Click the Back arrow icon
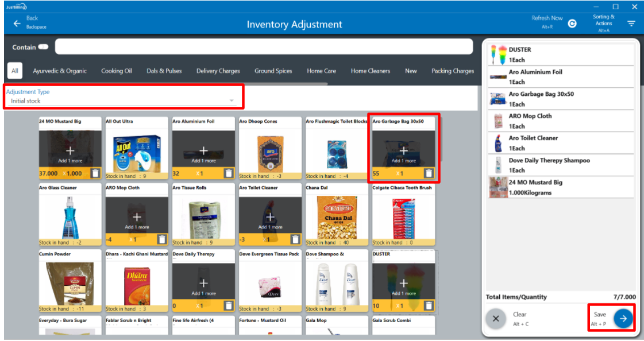 pyautogui.click(x=17, y=24)
